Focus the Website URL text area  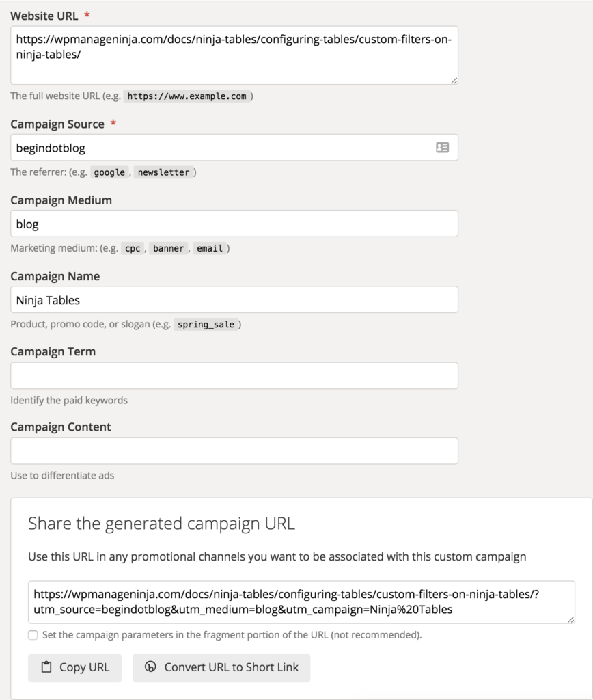pos(234,55)
